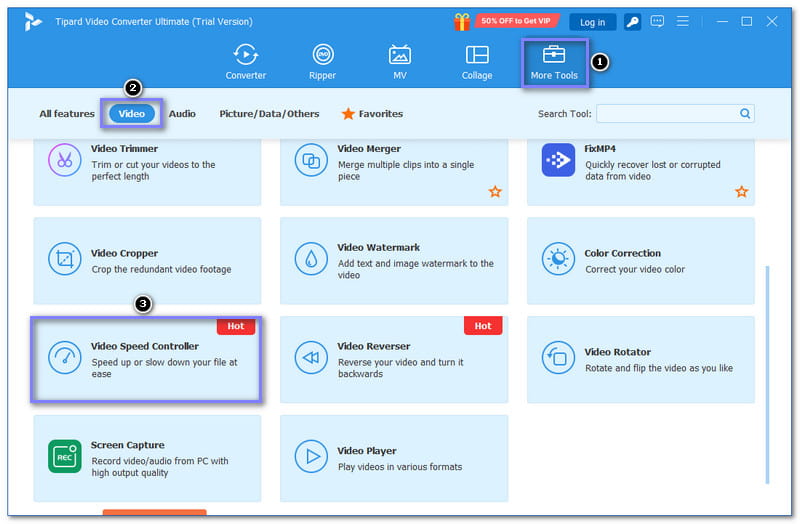Close the Tipard Video Converter window
The image size is (800, 524).
coord(772,21)
